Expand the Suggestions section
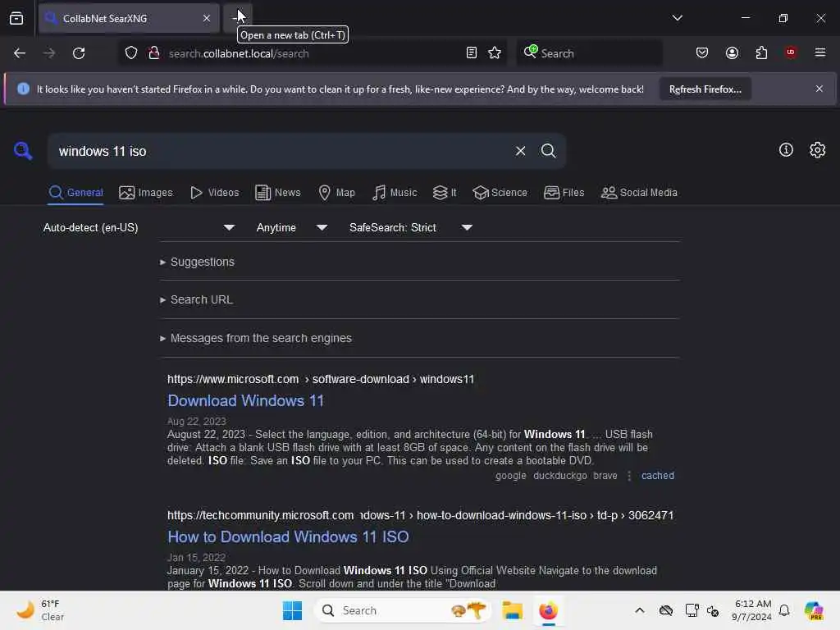The height and width of the screenshot is (630, 840). (x=197, y=262)
